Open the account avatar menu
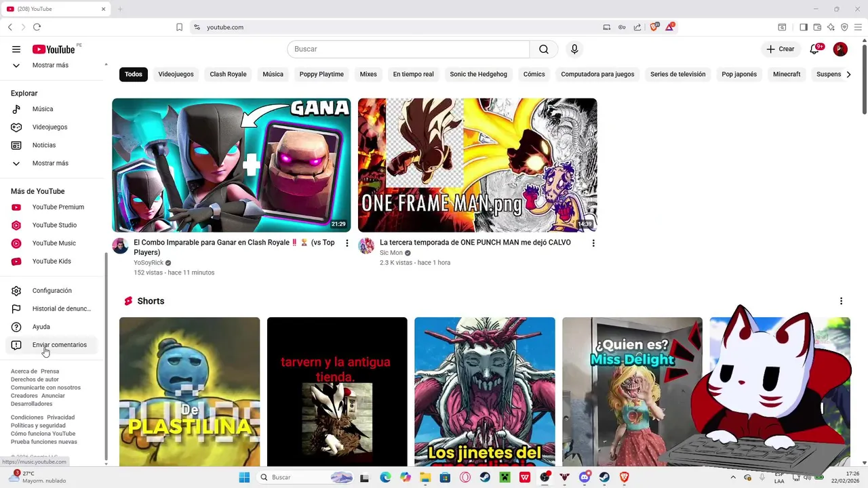The height and width of the screenshot is (488, 868). pos(840,49)
